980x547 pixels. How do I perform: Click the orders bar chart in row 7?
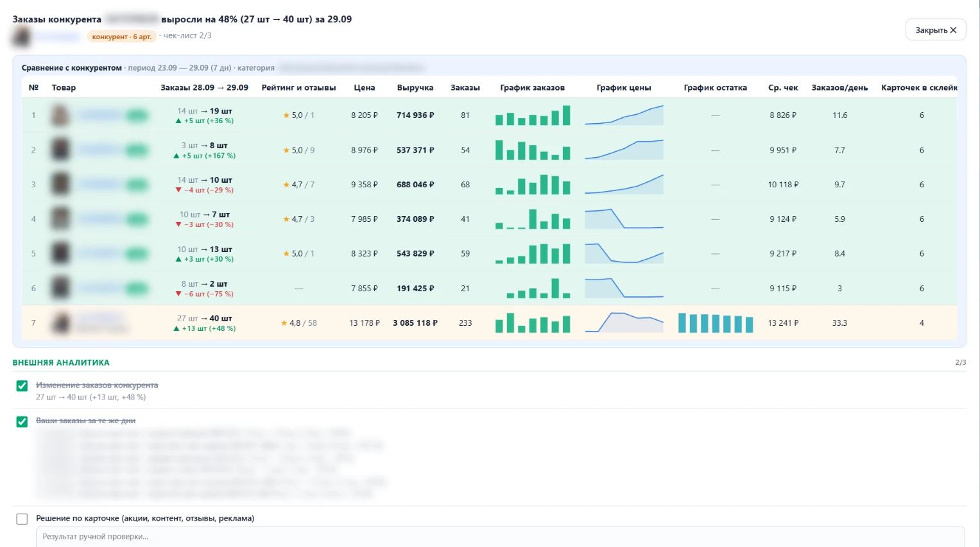pos(533,323)
